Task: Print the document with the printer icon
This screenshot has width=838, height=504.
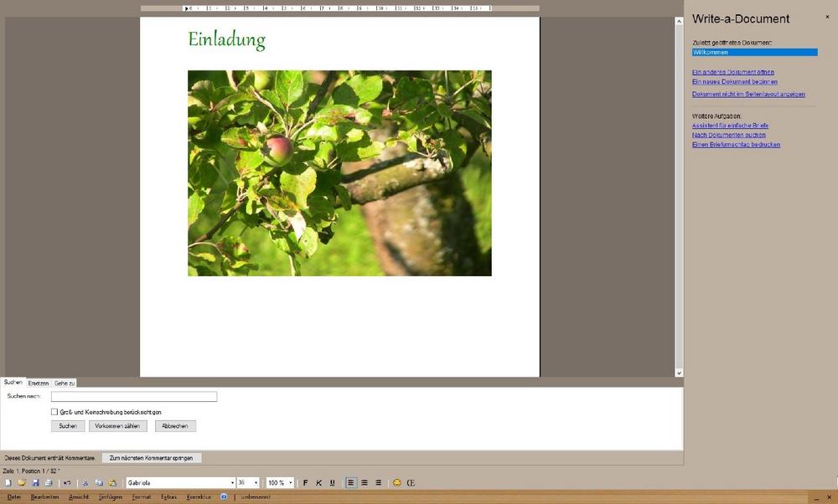Action: (x=49, y=482)
